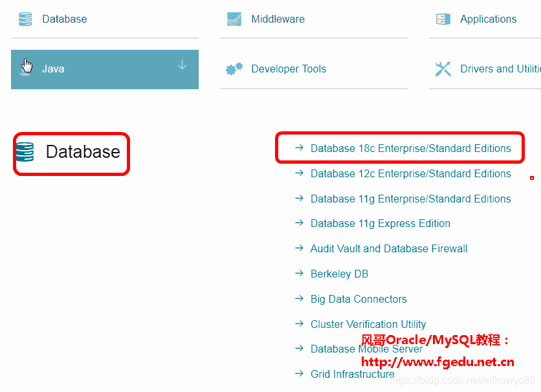Click the large Database heading icon
Viewport: 541px width, 392px height.
pos(25,152)
